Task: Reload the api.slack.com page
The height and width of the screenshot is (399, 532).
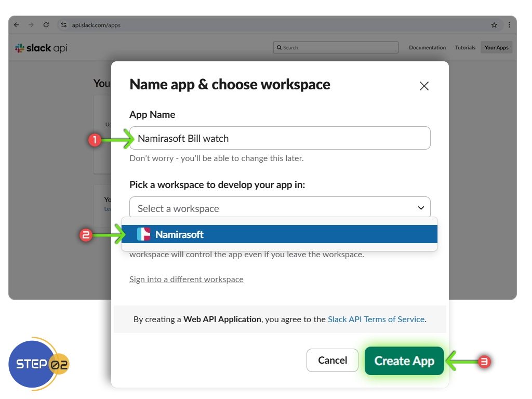Action: [x=46, y=25]
